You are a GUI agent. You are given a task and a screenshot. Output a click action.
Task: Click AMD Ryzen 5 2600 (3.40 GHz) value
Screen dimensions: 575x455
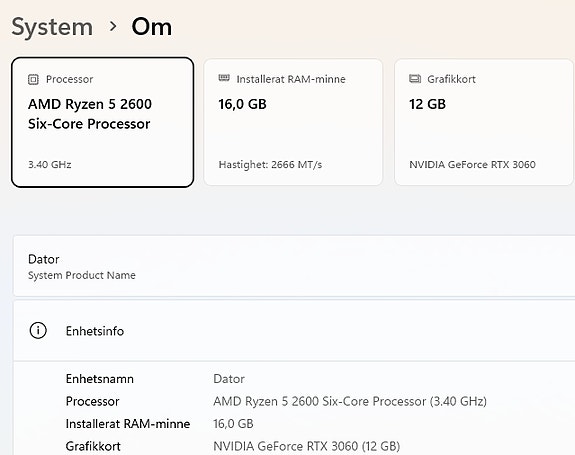pos(350,401)
